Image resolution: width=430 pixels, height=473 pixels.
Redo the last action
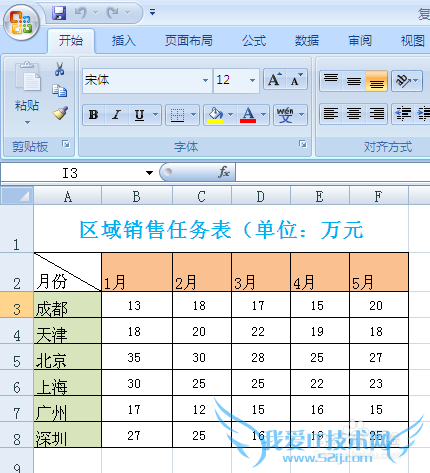coord(113,13)
